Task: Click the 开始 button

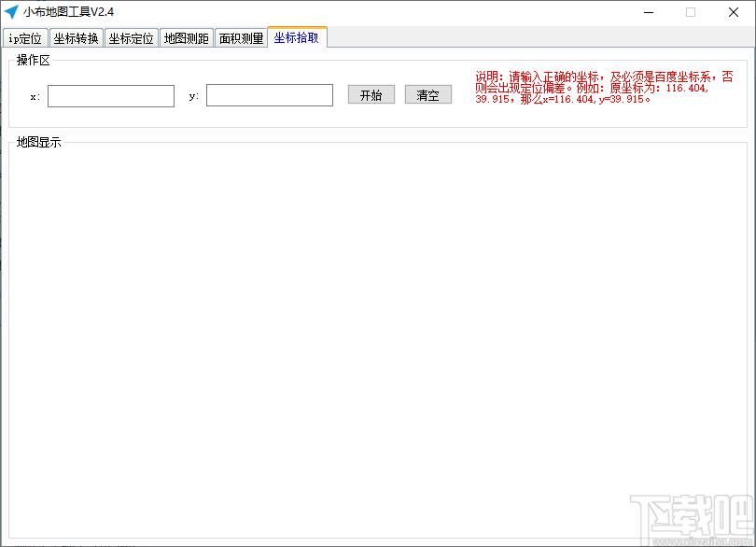Action: [x=371, y=94]
